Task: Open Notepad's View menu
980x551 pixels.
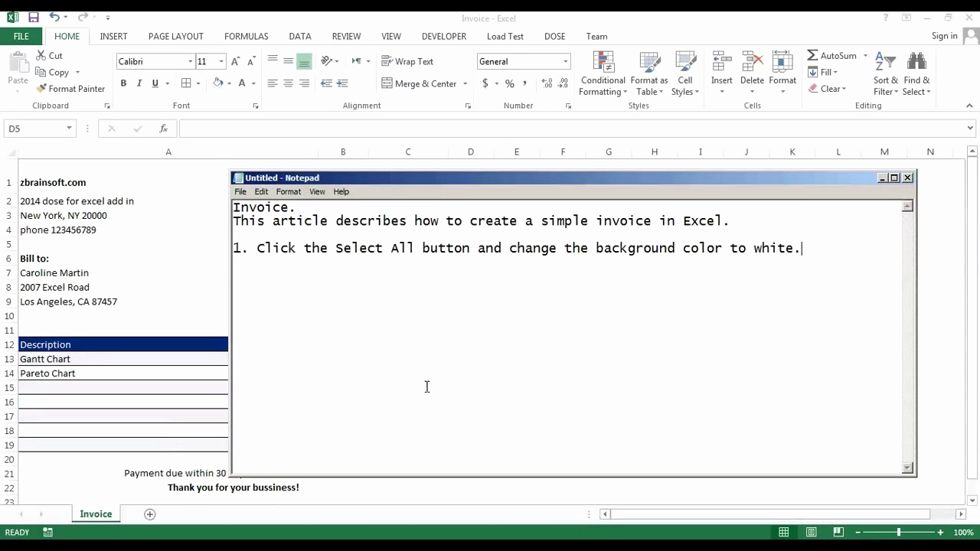Action: (x=317, y=191)
